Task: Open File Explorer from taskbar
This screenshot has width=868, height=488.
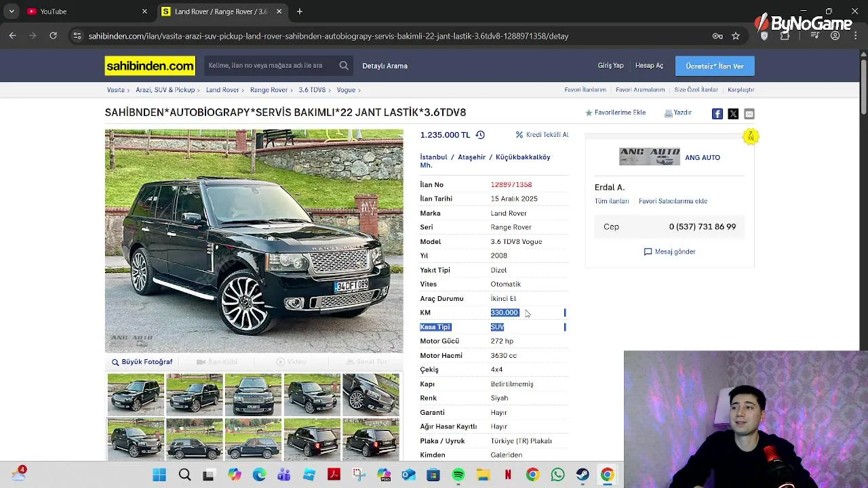Action: (483, 475)
